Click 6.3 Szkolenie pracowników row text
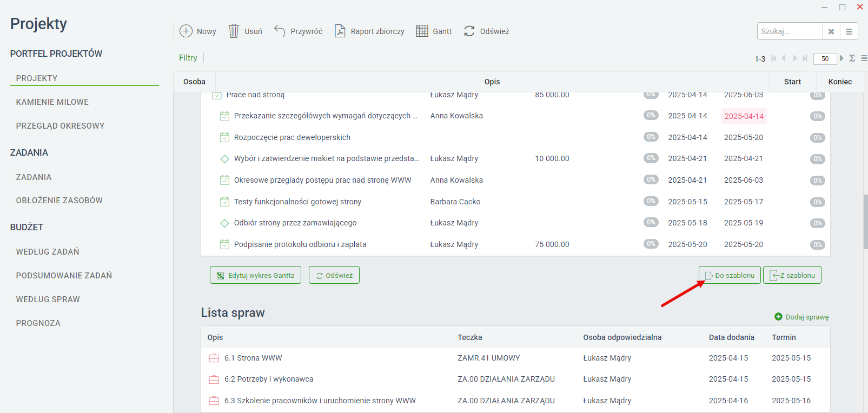Screen dimensions: 868x413 click(x=320, y=401)
